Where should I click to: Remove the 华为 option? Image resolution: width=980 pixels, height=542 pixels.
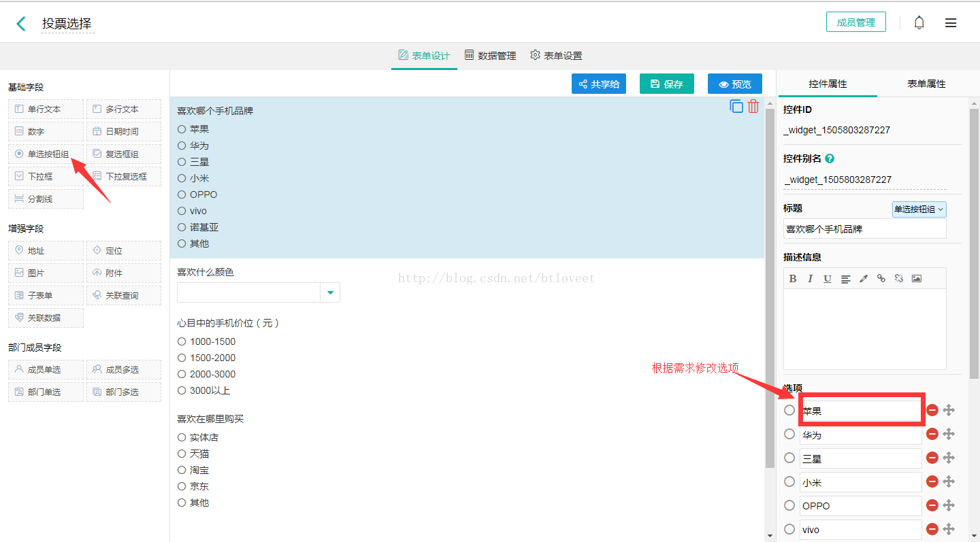pos(932,434)
